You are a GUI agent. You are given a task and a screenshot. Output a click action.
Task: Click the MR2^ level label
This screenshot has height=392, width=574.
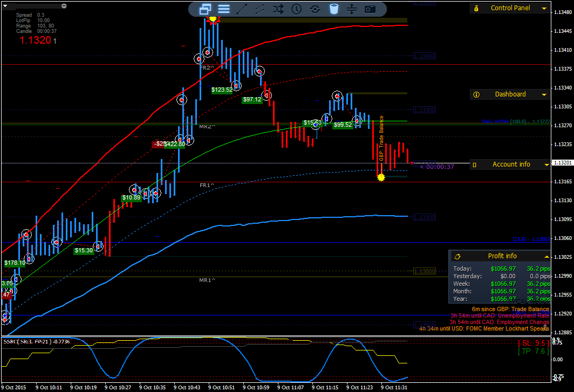pyautogui.click(x=207, y=127)
